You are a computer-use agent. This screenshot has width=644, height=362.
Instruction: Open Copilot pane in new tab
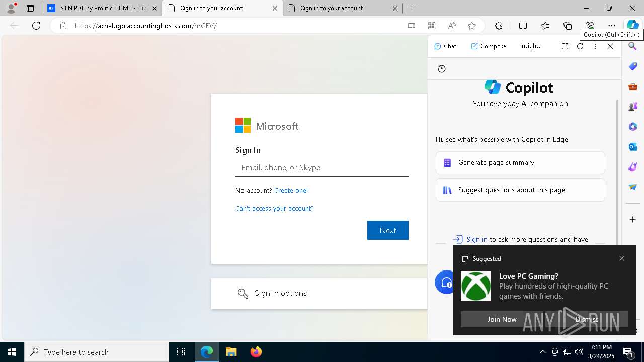(565, 46)
